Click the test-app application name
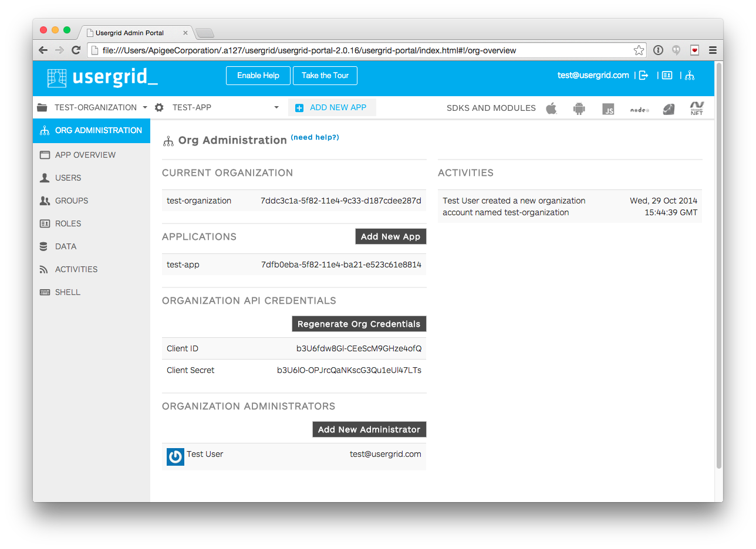This screenshot has height=549, width=756. point(183,265)
